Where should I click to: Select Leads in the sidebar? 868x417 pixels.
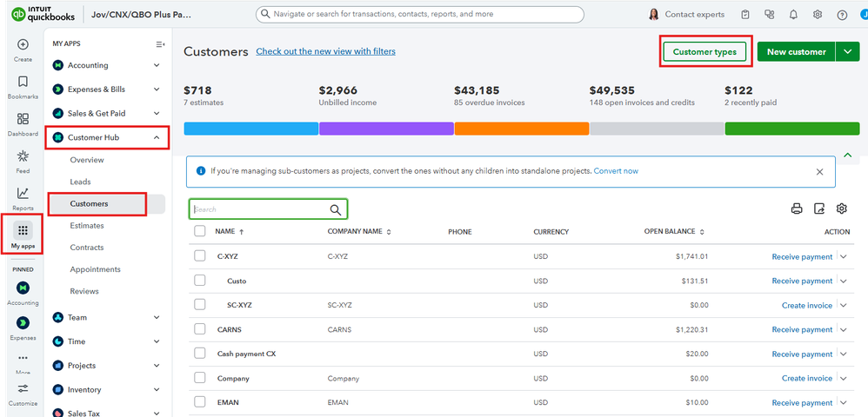80,182
